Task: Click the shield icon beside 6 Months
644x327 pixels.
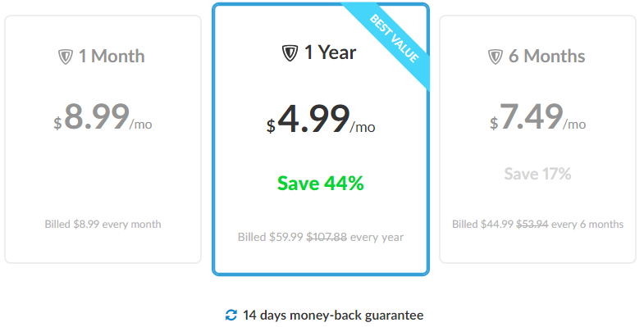Action: pyautogui.click(x=496, y=57)
